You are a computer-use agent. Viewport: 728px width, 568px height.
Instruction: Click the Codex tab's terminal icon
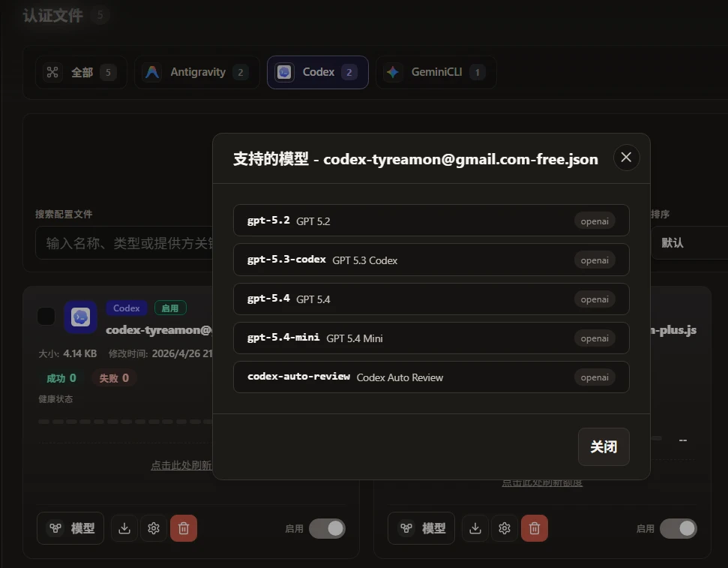pyautogui.click(x=284, y=72)
